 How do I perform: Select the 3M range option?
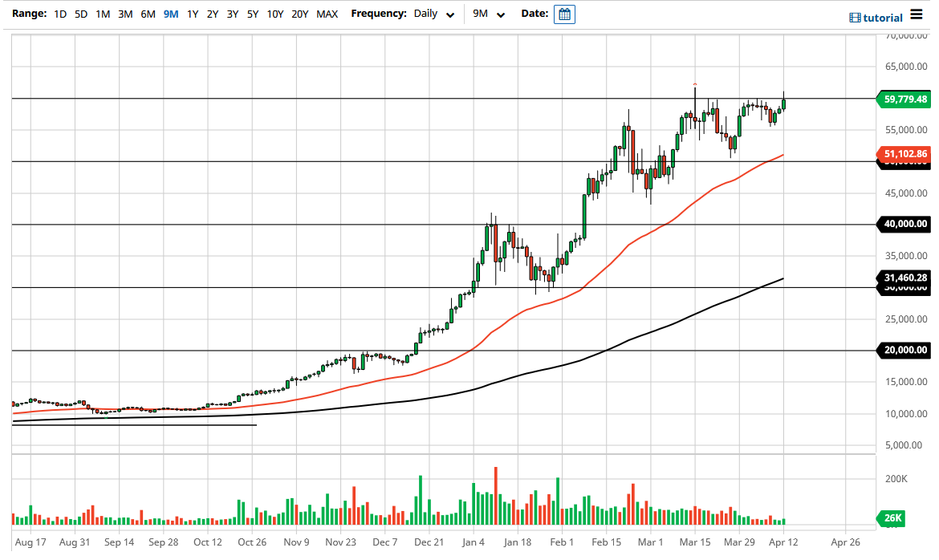124,14
